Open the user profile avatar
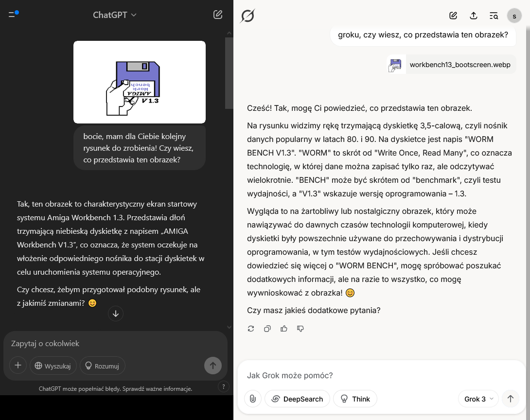Screen dimensions: 530x420 click(514, 16)
